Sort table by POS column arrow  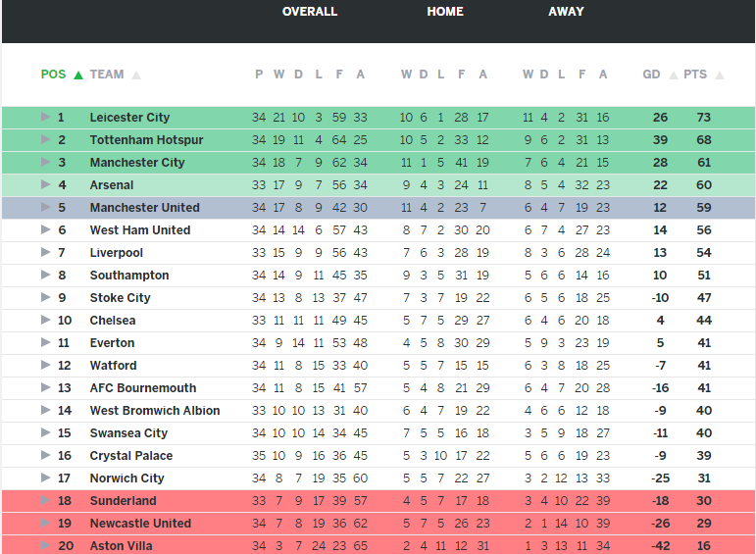pyautogui.click(x=78, y=75)
